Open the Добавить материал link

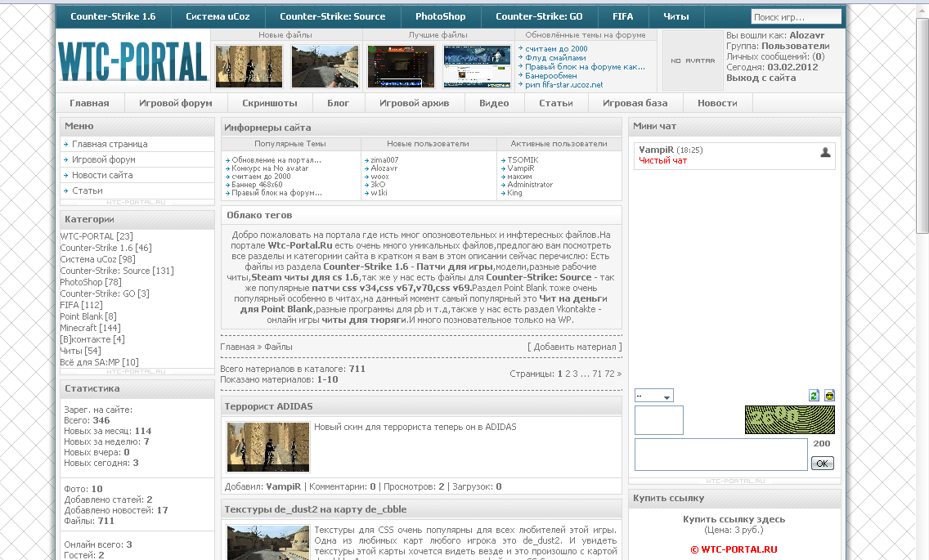(575, 347)
